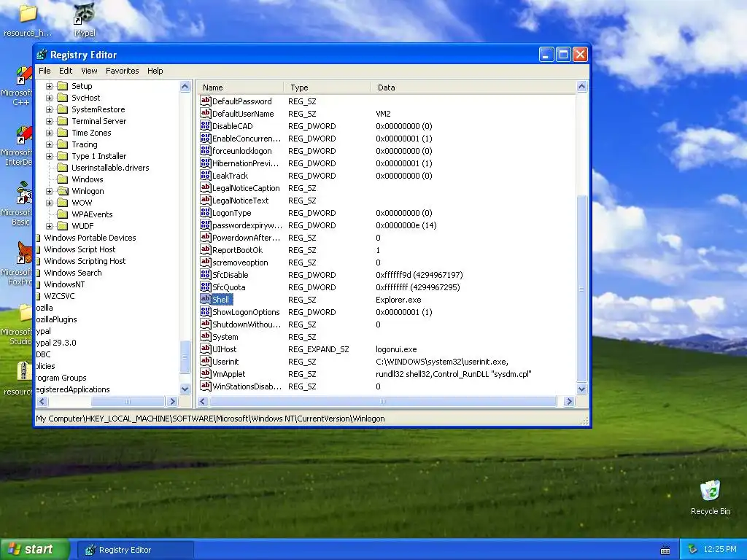Click the SfcDisable DWORD icon
This screenshot has width=747, height=560.
(205, 274)
